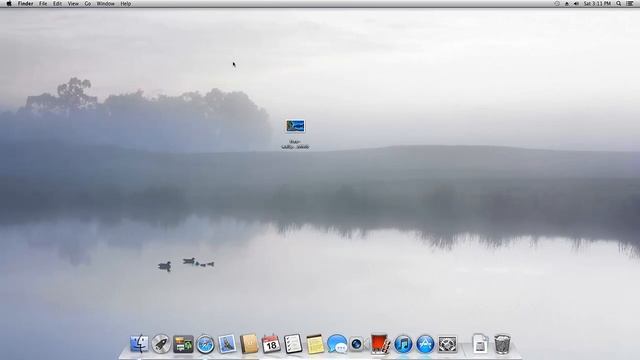This screenshot has width=640, height=360.
Task: Open the Finder menu
Action: coord(25,4)
